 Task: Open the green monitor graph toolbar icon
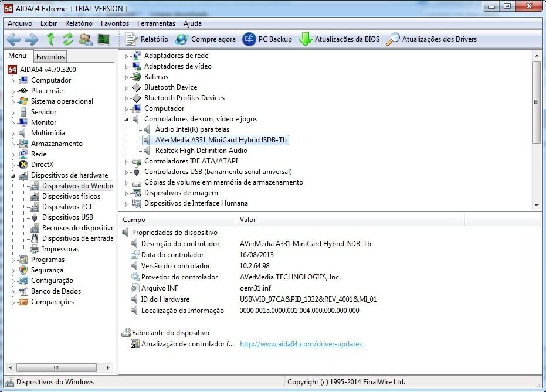click(x=103, y=39)
